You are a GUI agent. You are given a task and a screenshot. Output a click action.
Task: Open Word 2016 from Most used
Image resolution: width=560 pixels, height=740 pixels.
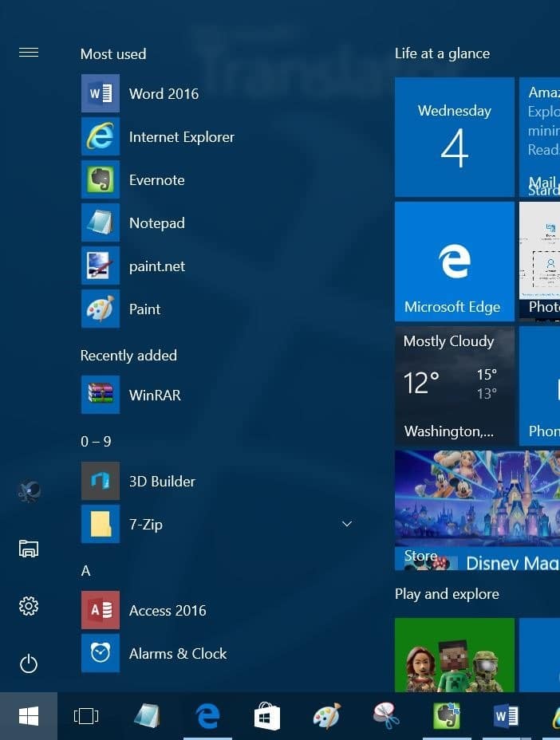(219, 93)
